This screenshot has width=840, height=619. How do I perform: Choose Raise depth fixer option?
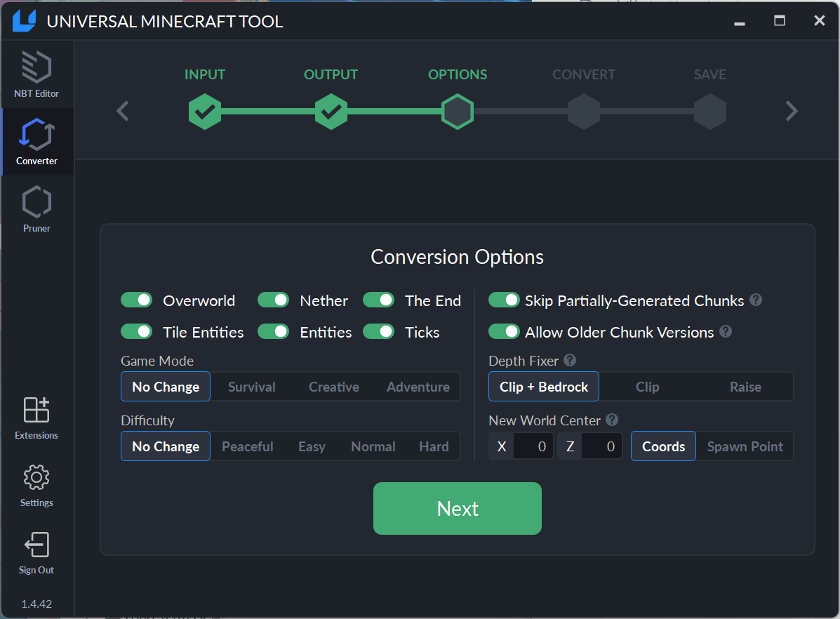click(x=746, y=387)
